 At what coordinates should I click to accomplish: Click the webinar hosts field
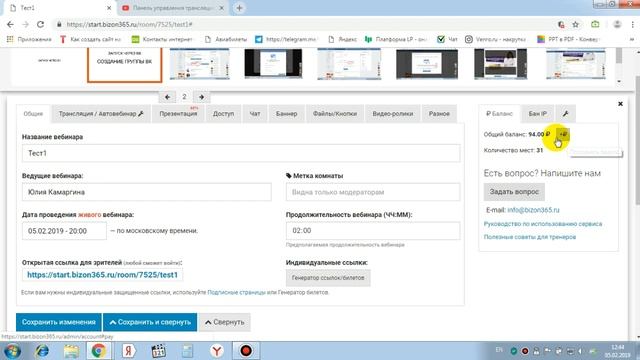tap(147, 192)
